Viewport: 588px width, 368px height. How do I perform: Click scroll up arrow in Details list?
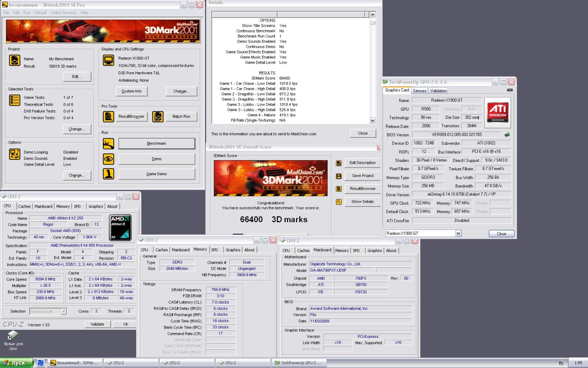[373, 15]
